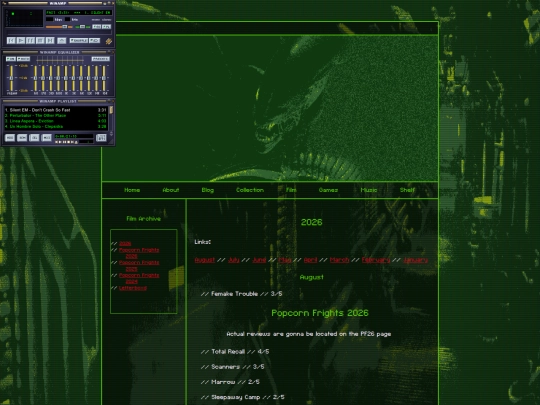Click the scrolling song title display
Screen dimensions: 540x405
tap(79, 13)
